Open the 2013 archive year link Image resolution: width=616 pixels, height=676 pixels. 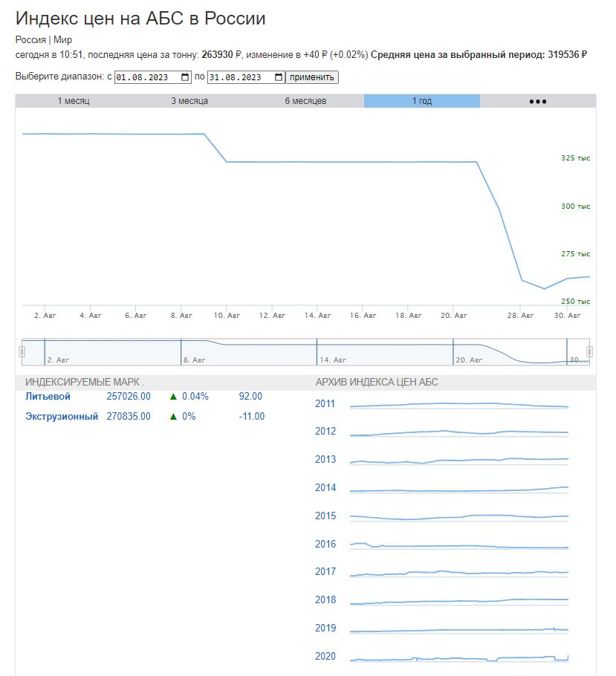[x=325, y=460]
